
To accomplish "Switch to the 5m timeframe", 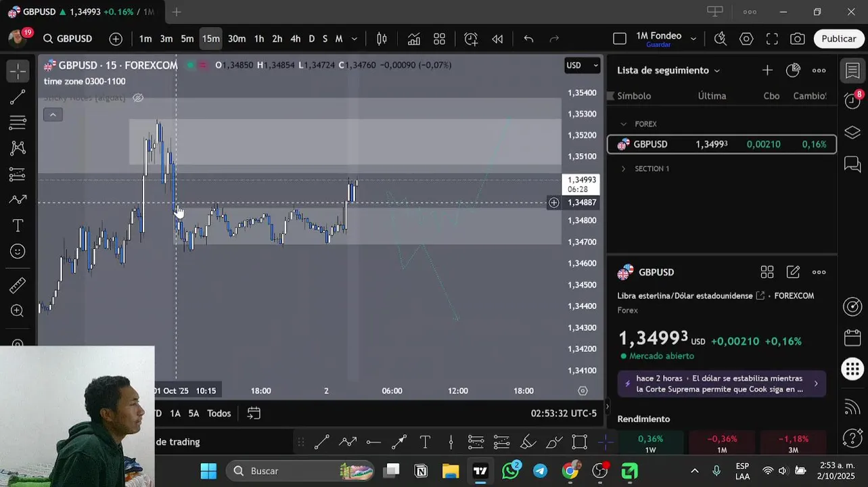I will [187, 39].
